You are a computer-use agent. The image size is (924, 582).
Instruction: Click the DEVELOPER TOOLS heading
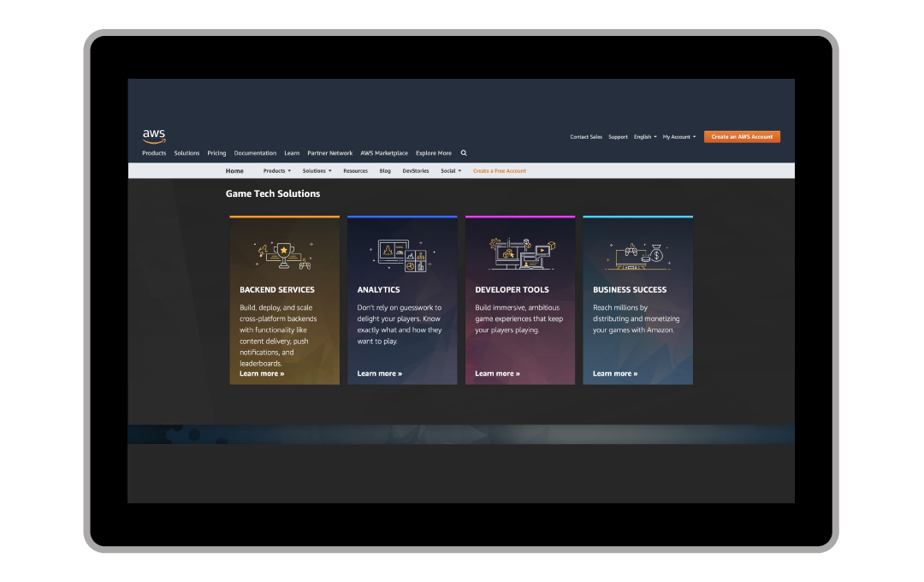pyautogui.click(x=512, y=290)
